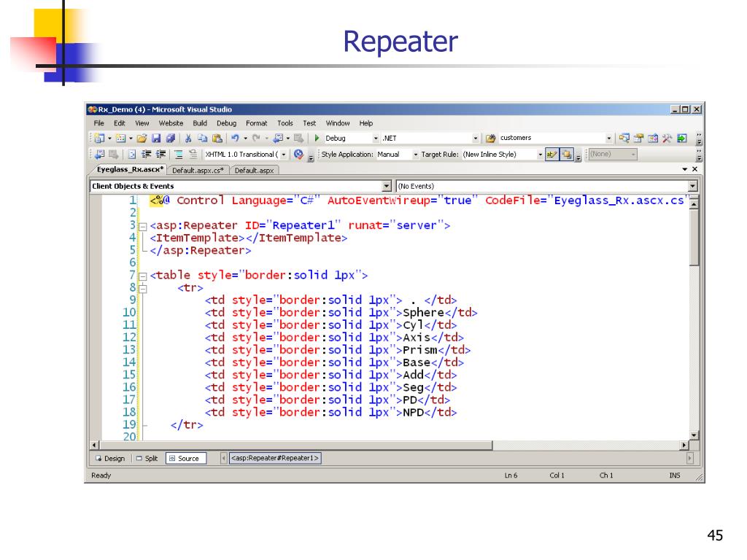
Task: Click the vertical scrollbar down arrow
Action: (694, 435)
